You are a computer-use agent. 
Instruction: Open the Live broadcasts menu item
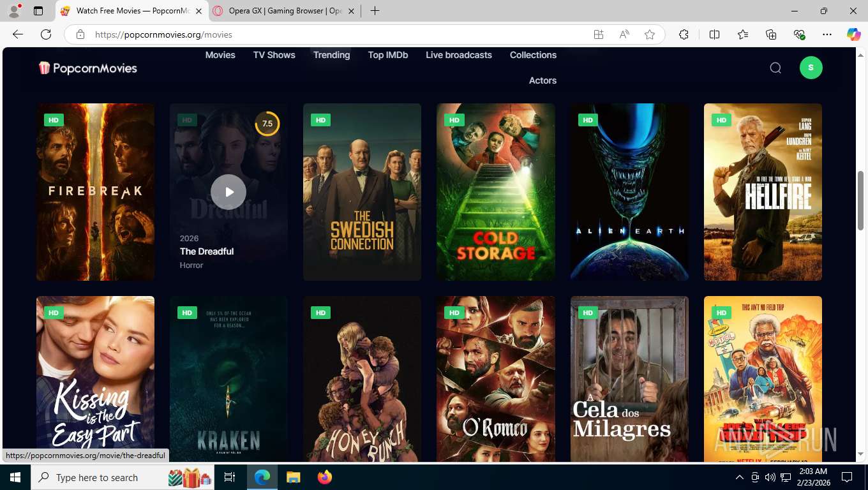459,55
